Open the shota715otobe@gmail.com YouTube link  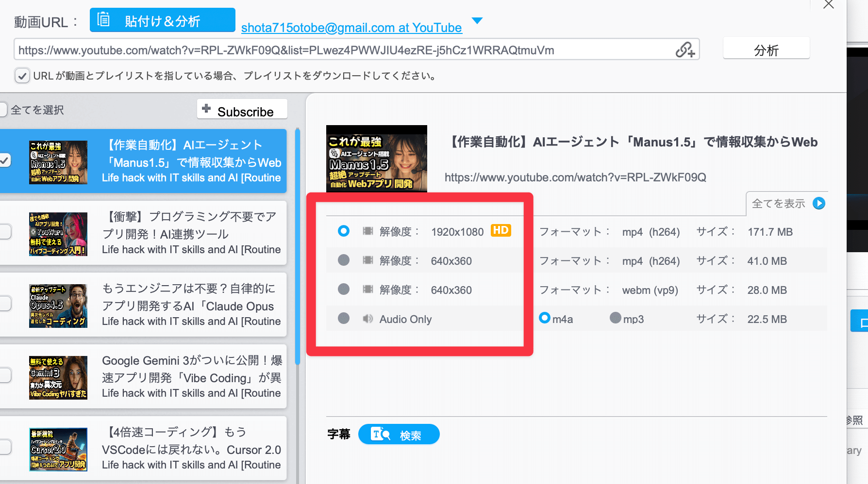tap(351, 28)
